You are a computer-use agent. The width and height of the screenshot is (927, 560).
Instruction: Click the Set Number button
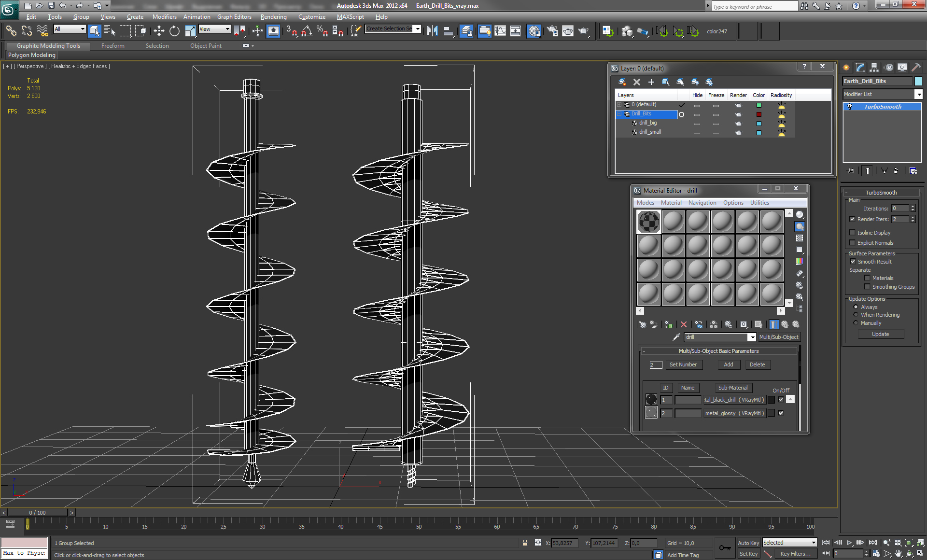pyautogui.click(x=683, y=364)
